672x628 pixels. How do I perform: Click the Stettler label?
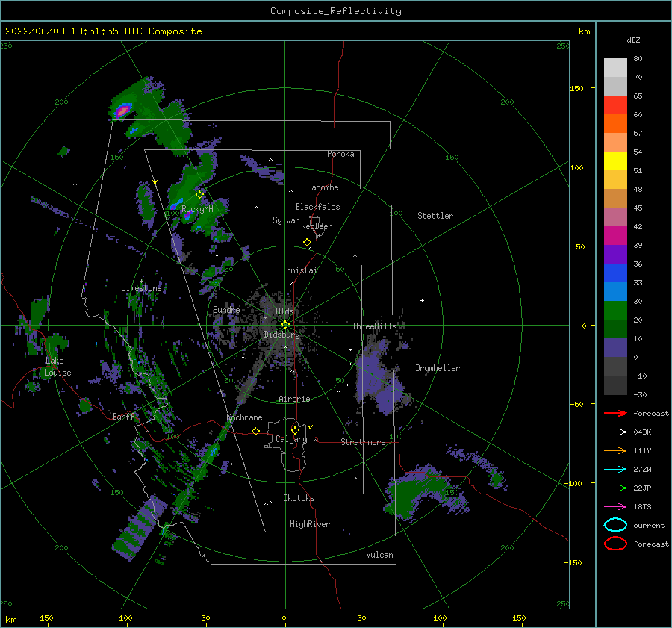pos(435,216)
